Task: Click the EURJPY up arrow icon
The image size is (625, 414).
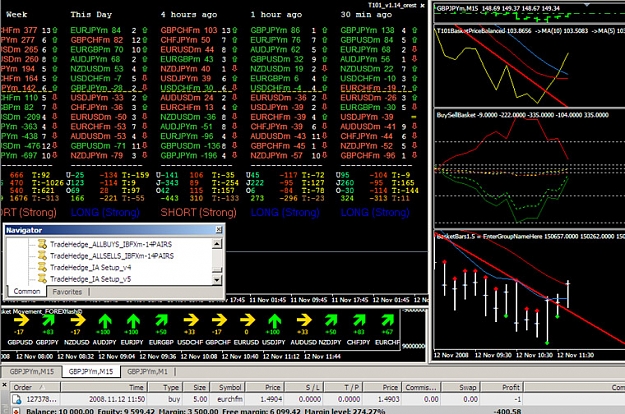Action: pyautogui.click(x=133, y=321)
